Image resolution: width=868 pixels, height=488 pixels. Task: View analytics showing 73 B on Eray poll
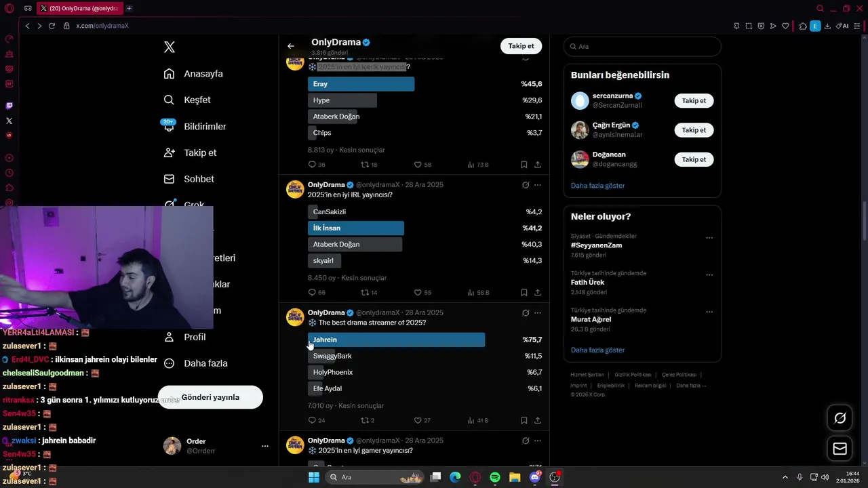[478, 165]
